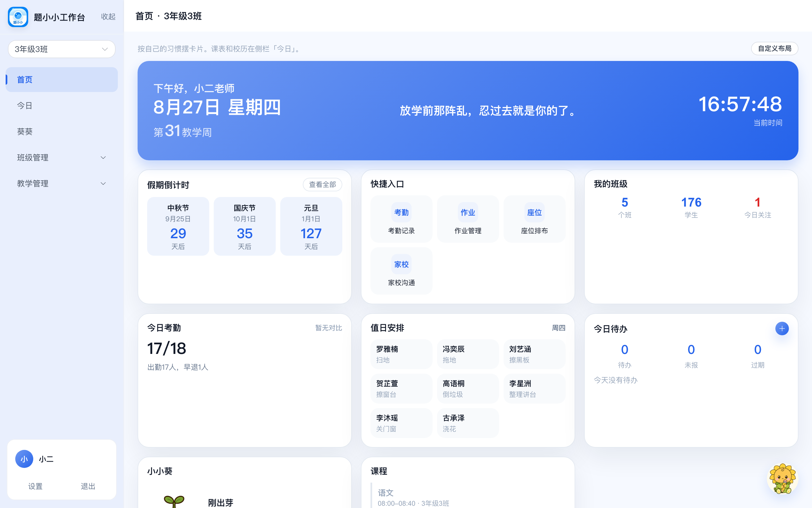Click the 自定义布局 button

tap(775, 48)
